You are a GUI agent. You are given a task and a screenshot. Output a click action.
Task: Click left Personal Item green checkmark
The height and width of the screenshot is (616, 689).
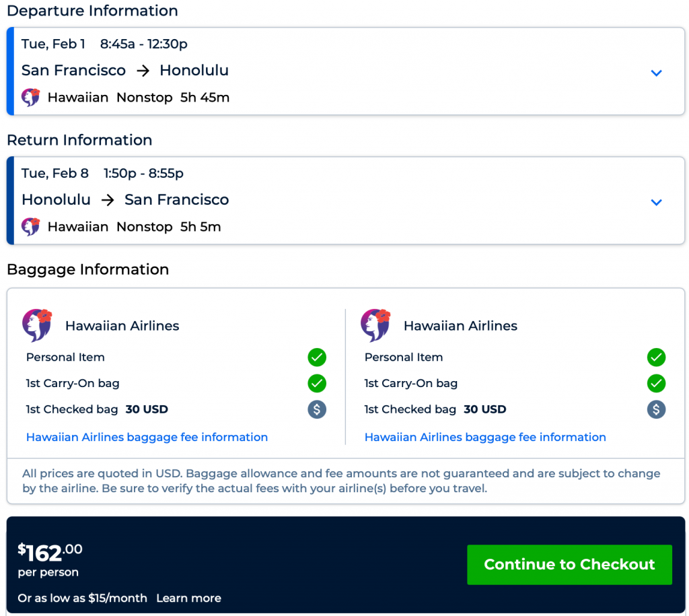click(x=317, y=357)
